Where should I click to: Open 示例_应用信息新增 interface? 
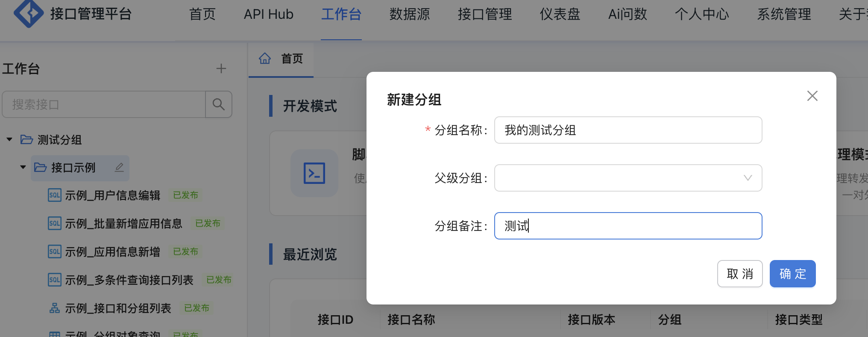(x=112, y=252)
